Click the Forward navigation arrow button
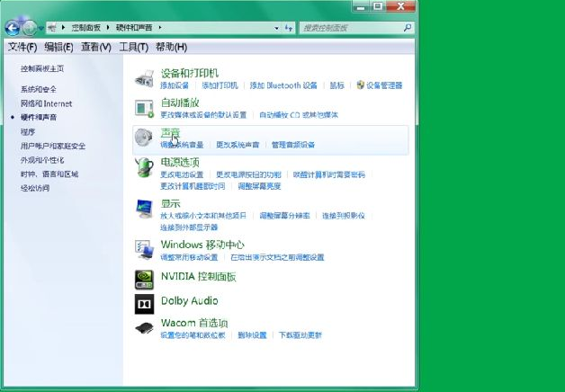 click(x=30, y=28)
